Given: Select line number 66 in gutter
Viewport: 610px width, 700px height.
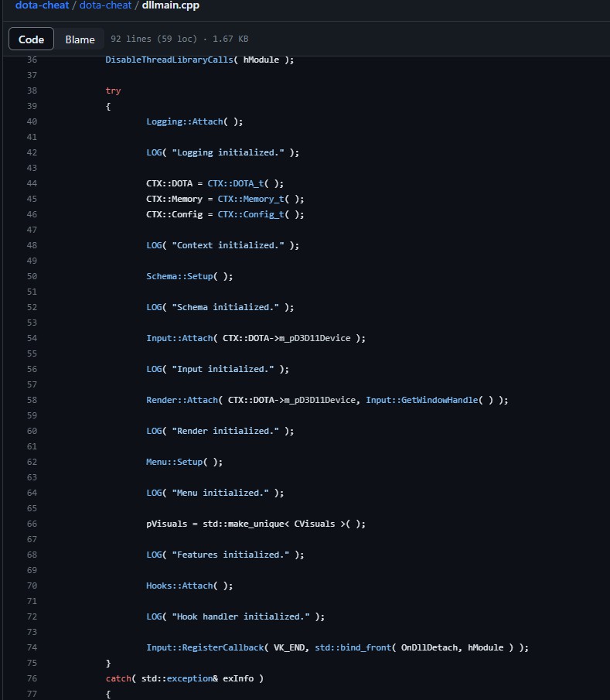Looking at the screenshot, I should point(32,524).
